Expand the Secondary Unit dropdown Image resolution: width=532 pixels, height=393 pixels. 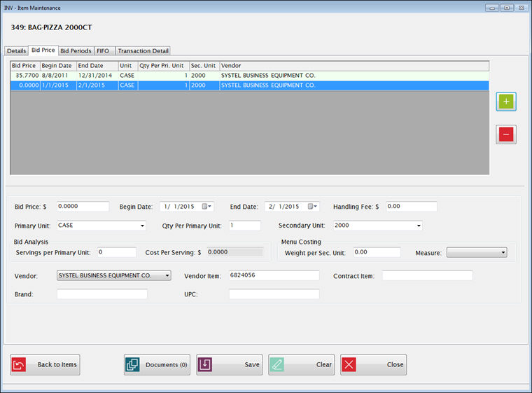(x=419, y=226)
